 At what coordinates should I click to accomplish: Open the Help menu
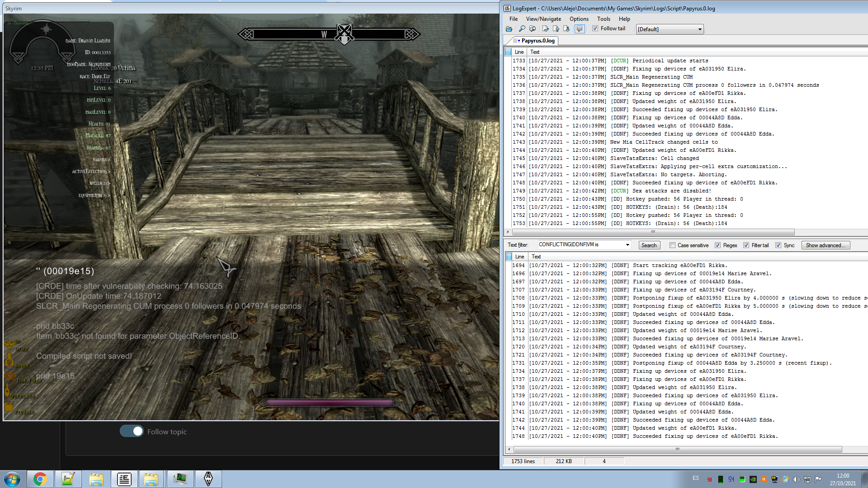tap(624, 19)
